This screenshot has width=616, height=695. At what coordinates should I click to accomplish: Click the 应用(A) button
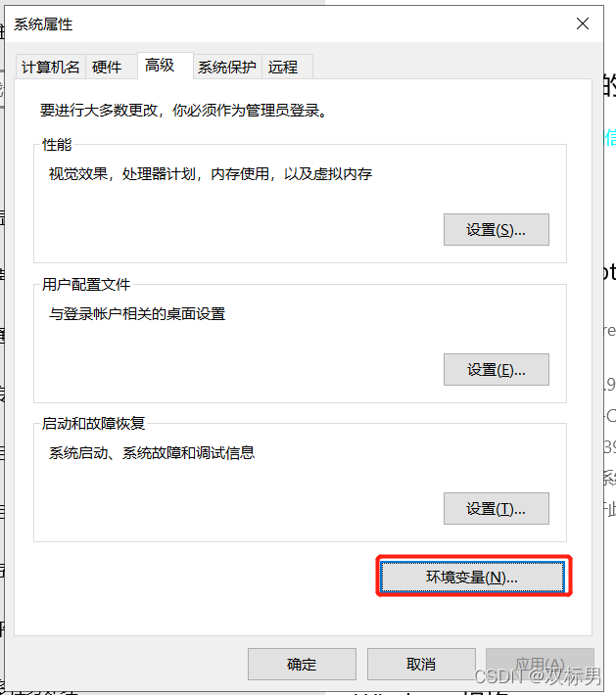tap(540, 664)
